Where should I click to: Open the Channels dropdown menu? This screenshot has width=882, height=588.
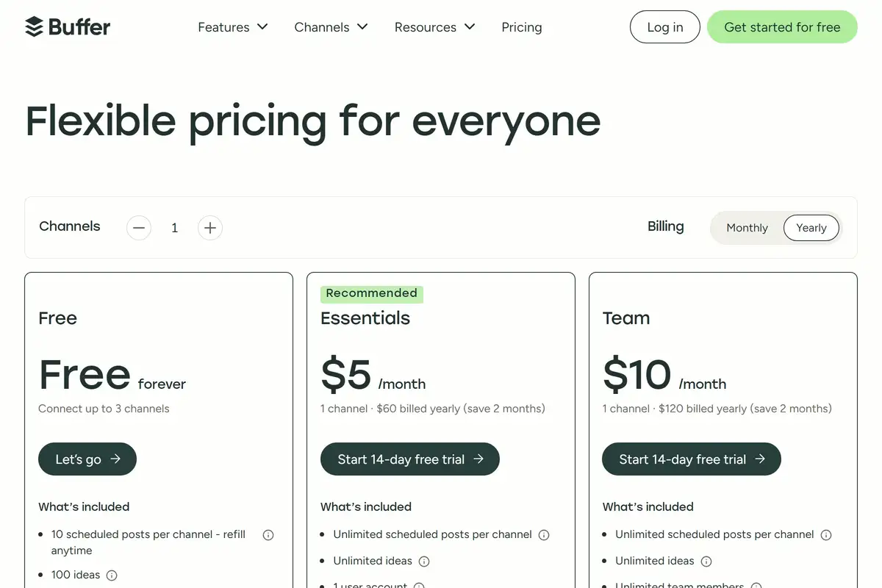click(x=331, y=27)
